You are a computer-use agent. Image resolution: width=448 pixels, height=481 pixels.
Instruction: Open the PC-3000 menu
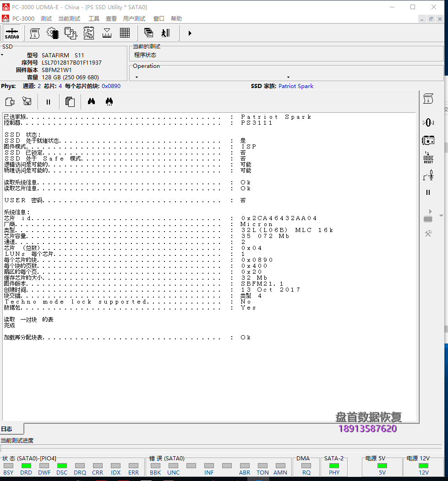[23, 19]
